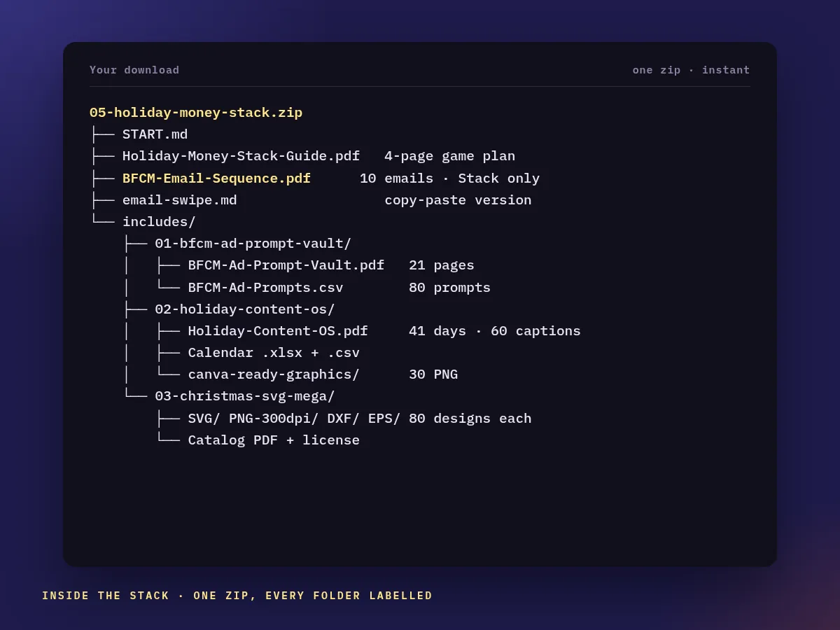840x630 pixels.
Task: Click the '4-page game plan' note
Action: coord(449,156)
